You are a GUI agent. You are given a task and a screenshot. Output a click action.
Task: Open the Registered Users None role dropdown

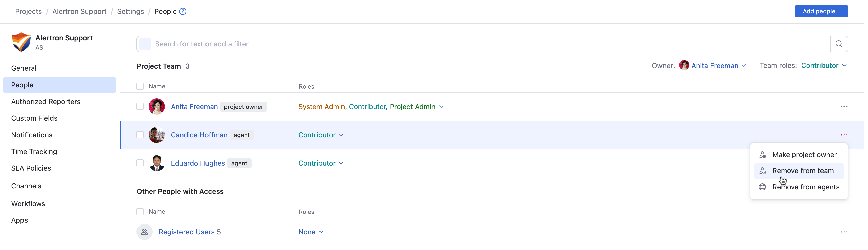311,232
